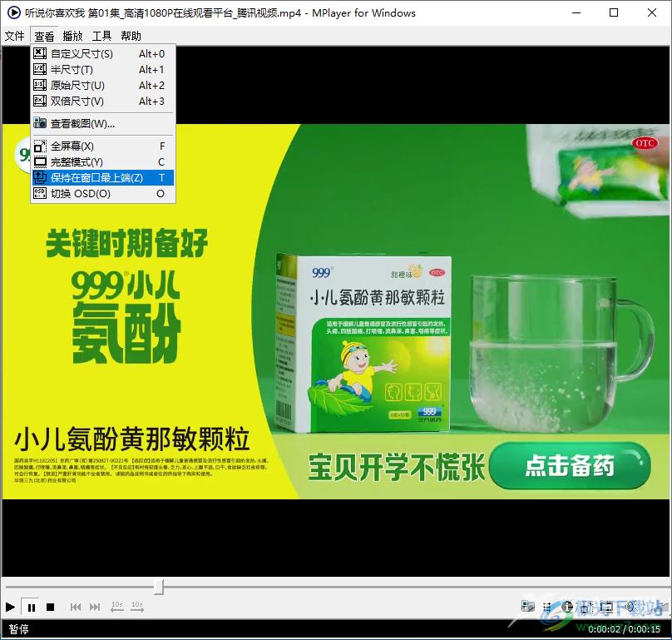This screenshot has height=640, width=672.
Task: Click the 0:00:02 / 0:00:15 time display
Action: click(x=624, y=629)
